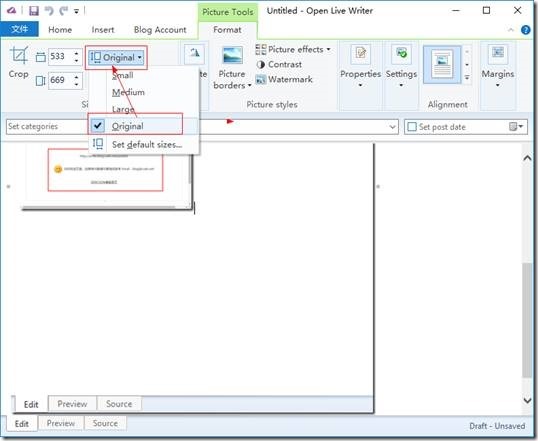This screenshot has height=441, width=538.
Task: Save the post with the floppy disk icon
Action: point(34,11)
